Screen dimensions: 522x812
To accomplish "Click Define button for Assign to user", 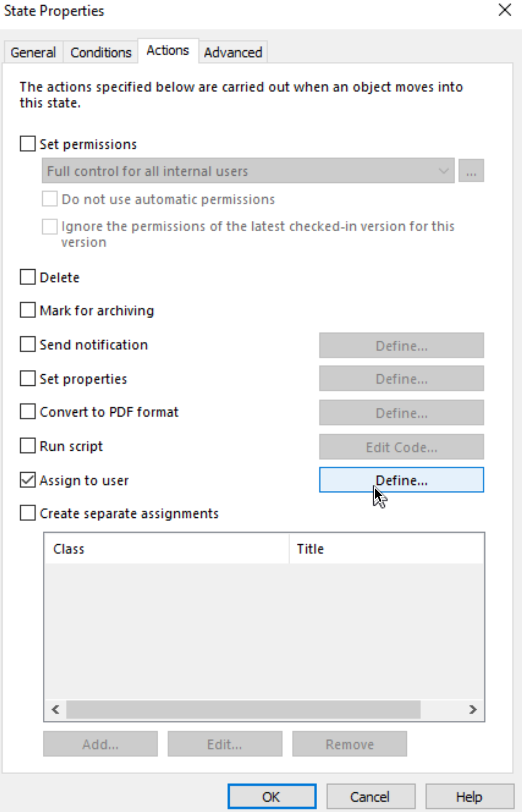I will click(x=402, y=480).
